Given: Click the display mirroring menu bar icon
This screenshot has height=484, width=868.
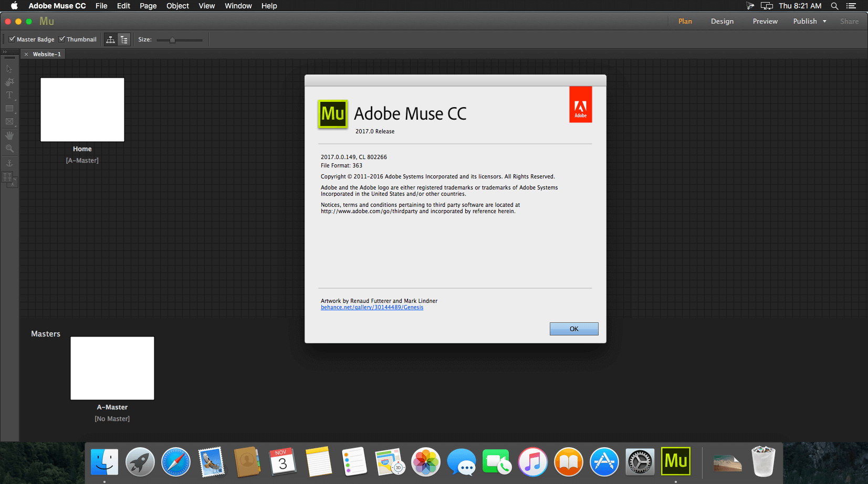Looking at the screenshot, I should coord(767,6).
